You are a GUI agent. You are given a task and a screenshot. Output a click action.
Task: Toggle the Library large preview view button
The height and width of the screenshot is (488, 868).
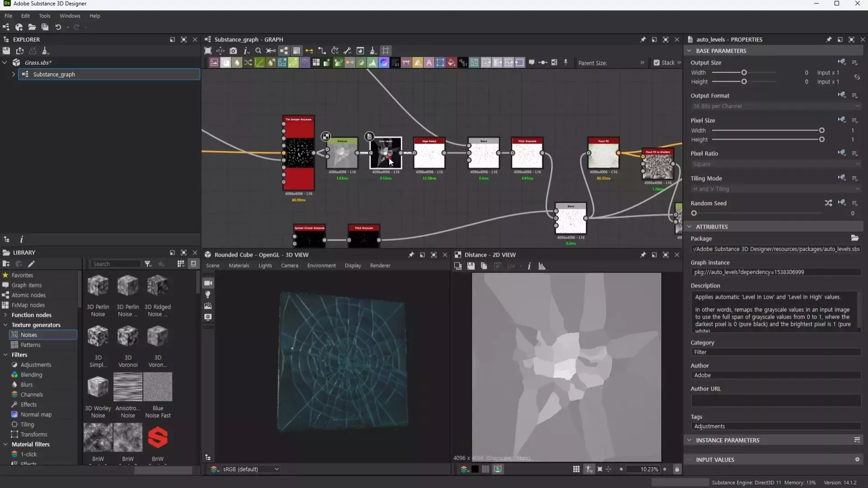click(x=193, y=264)
